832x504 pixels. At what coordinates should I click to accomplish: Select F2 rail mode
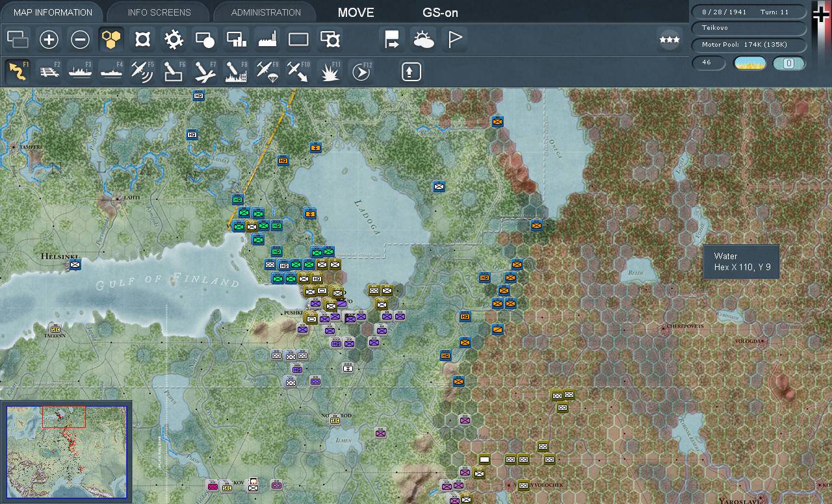[49, 71]
